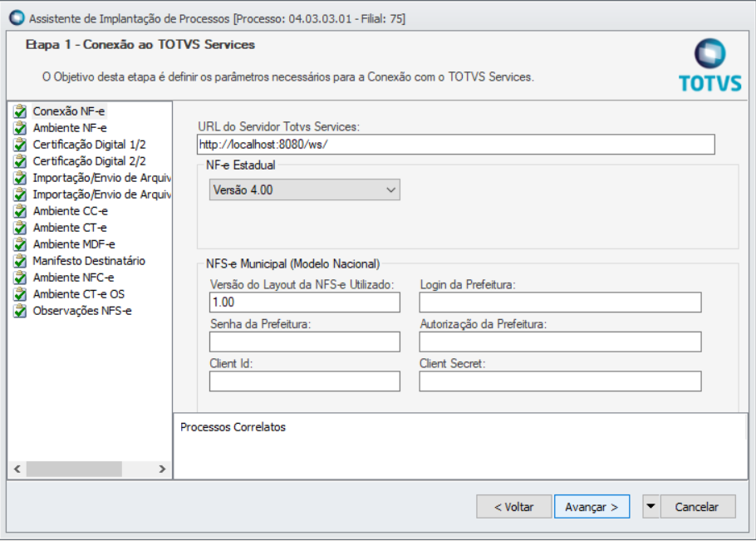Click the check icon beside Ambiente CC-e
Viewport: 756px width, 541px height.
[20, 211]
